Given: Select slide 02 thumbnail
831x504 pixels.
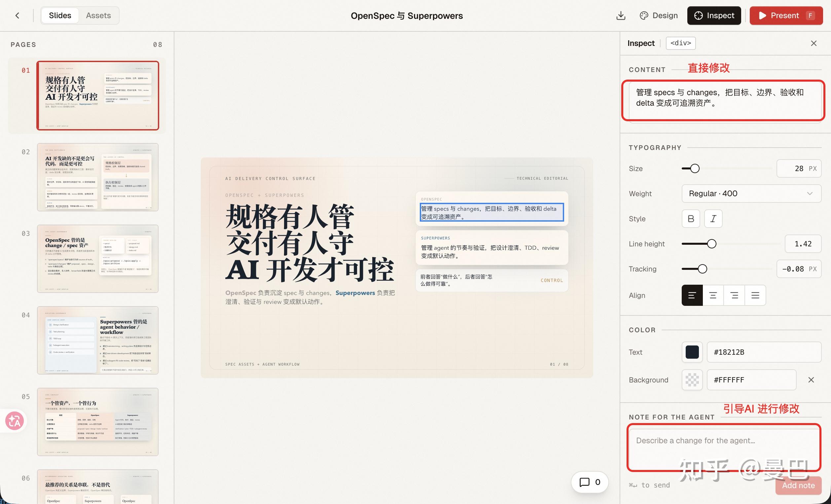Looking at the screenshot, I should pos(98,177).
